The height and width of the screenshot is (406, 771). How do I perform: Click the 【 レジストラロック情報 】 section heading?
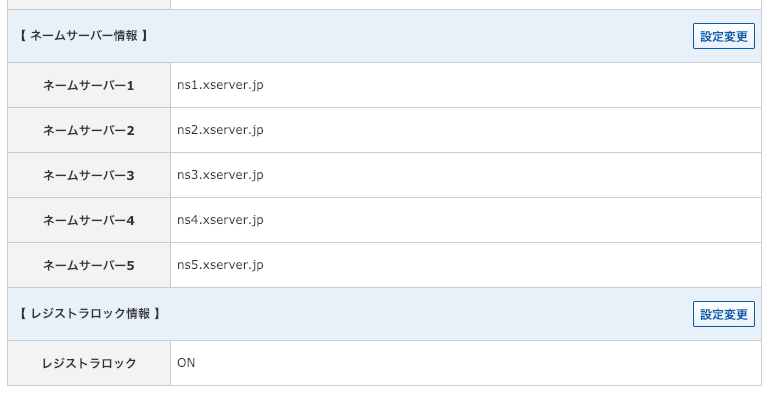(x=90, y=314)
